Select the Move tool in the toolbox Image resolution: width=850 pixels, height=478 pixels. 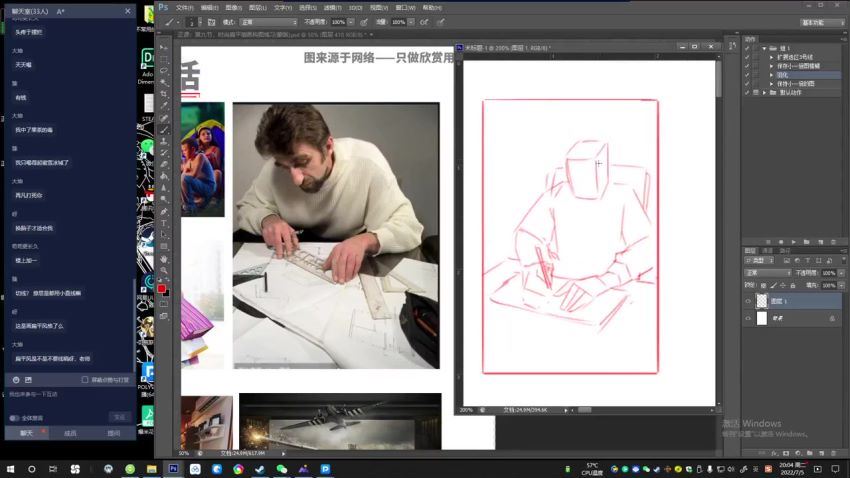(x=164, y=48)
